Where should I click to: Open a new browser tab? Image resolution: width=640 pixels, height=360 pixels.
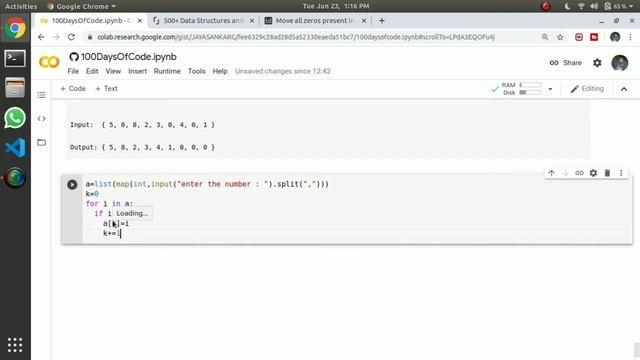pyautogui.click(x=382, y=20)
